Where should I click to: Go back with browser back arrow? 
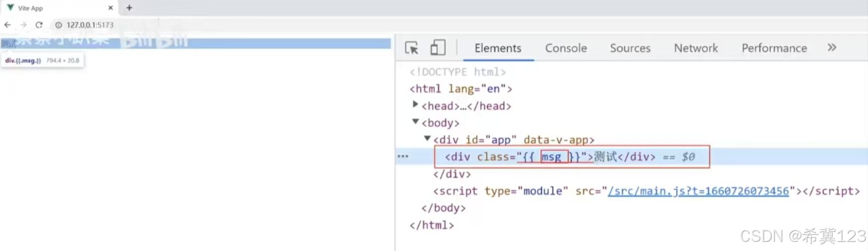8,25
